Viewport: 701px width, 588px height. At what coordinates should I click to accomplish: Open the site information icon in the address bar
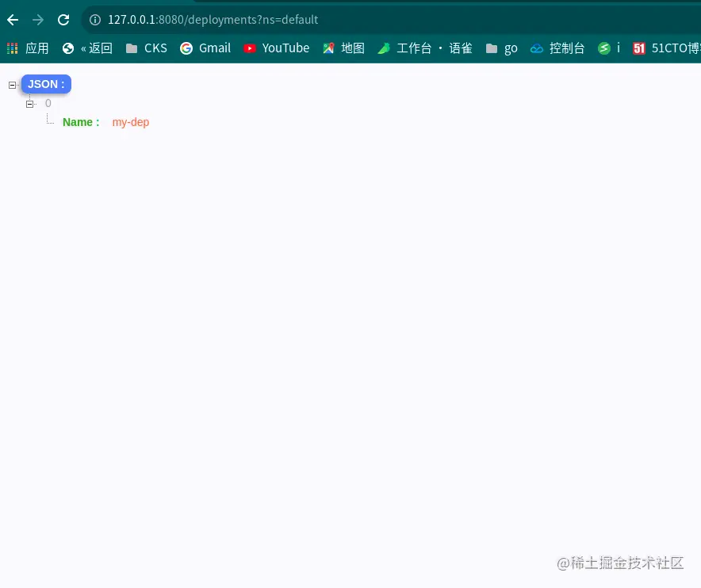click(x=95, y=20)
